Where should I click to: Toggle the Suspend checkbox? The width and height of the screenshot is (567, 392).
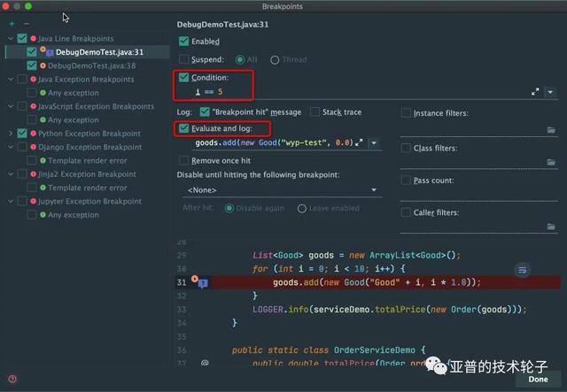[x=183, y=59]
